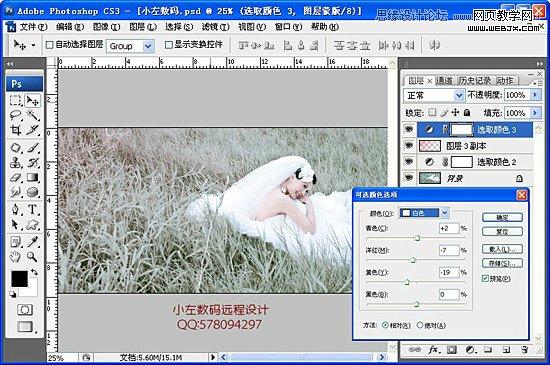
Task: Toggle 预览 checkbox in dialog
Action: 485,279
